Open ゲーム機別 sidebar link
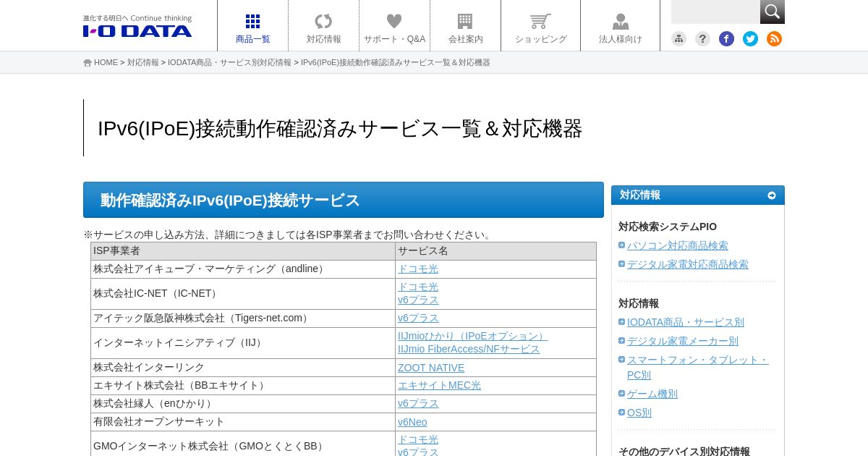868x456 pixels. coord(652,394)
